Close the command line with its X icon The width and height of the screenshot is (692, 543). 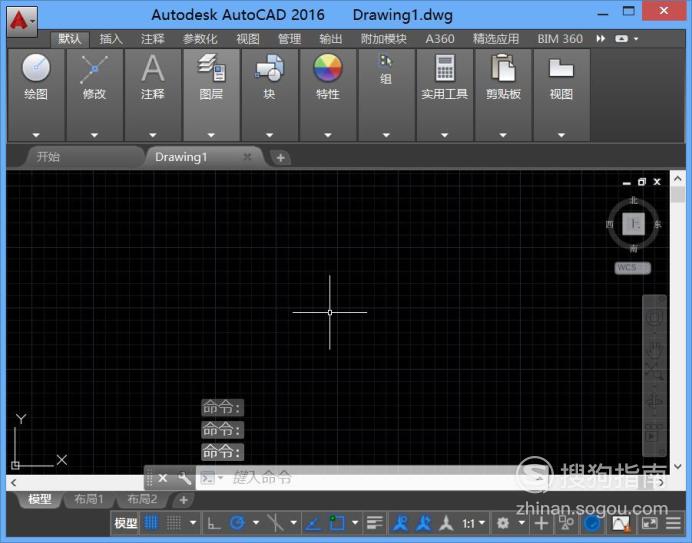click(163, 478)
